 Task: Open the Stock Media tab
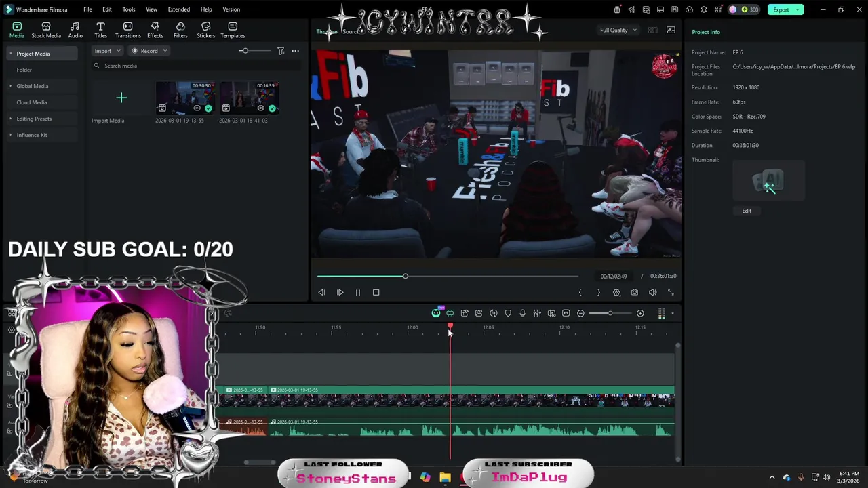46,30
